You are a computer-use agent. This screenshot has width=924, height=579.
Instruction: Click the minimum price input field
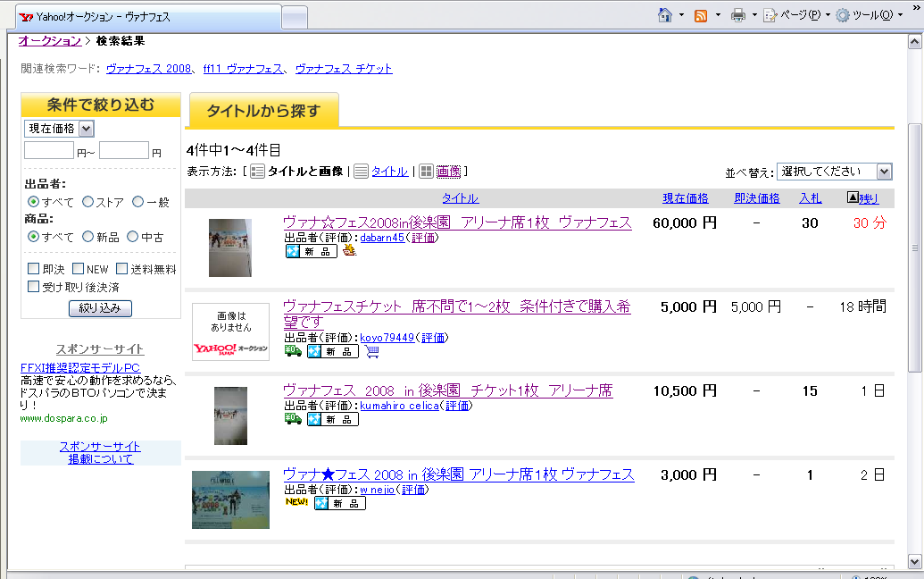49,151
